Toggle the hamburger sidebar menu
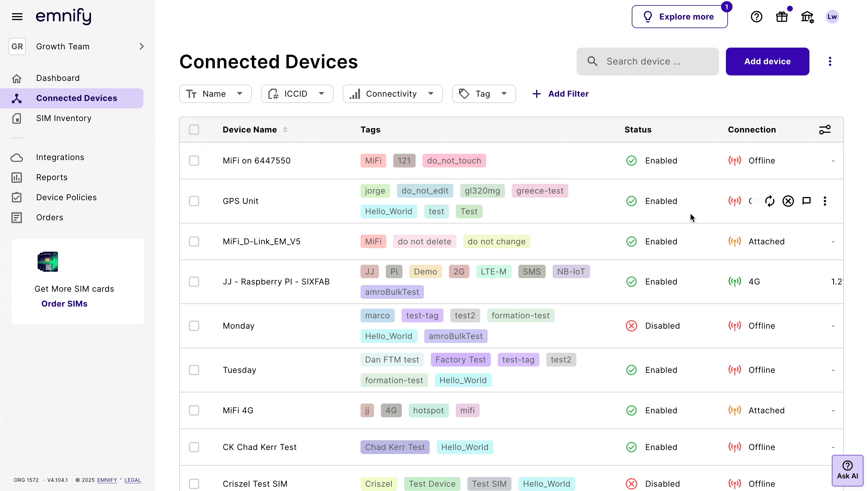868x491 pixels. click(x=17, y=17)
